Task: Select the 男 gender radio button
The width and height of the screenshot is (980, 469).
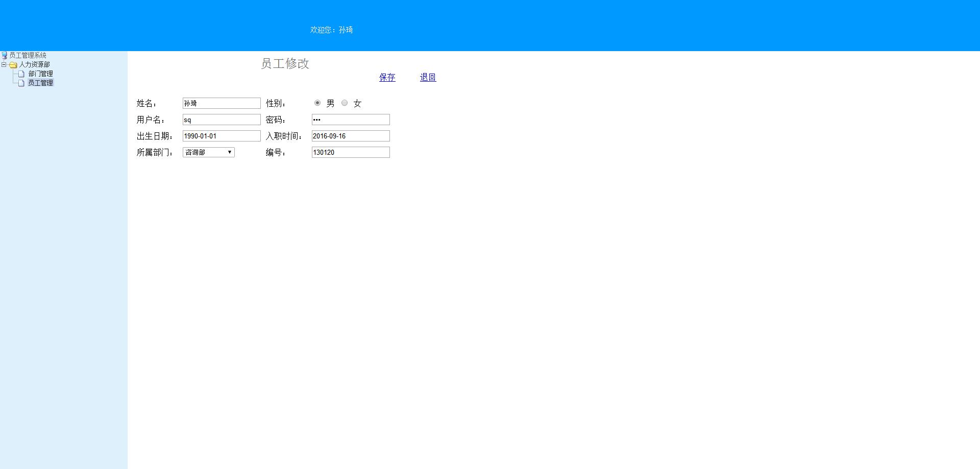Action: (317, 103)
